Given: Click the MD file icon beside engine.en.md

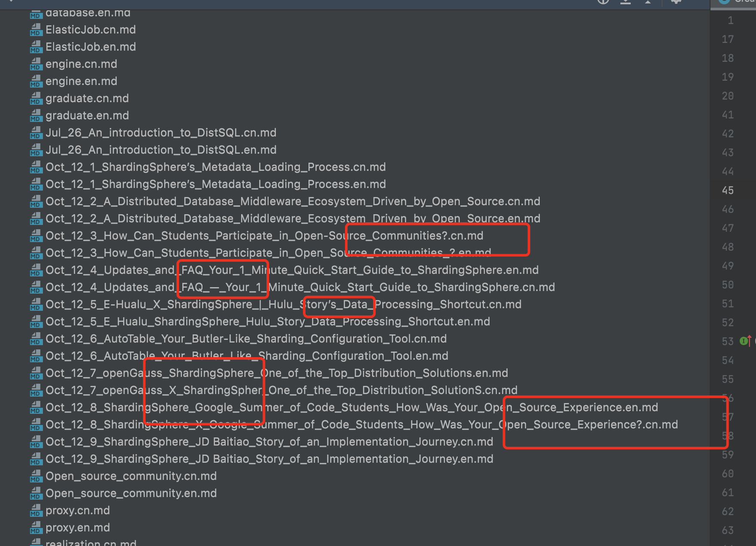Looking at the screenshot, I should (36, 81).
